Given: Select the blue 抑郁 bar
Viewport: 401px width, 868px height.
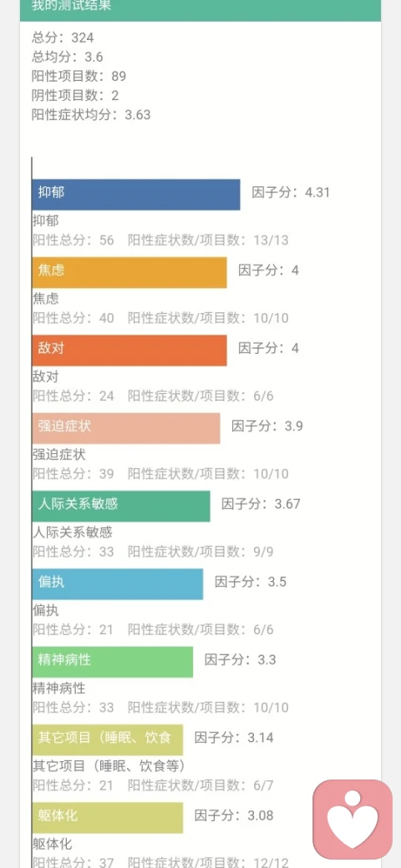Looking at the screenshot, I should point(135,194).
